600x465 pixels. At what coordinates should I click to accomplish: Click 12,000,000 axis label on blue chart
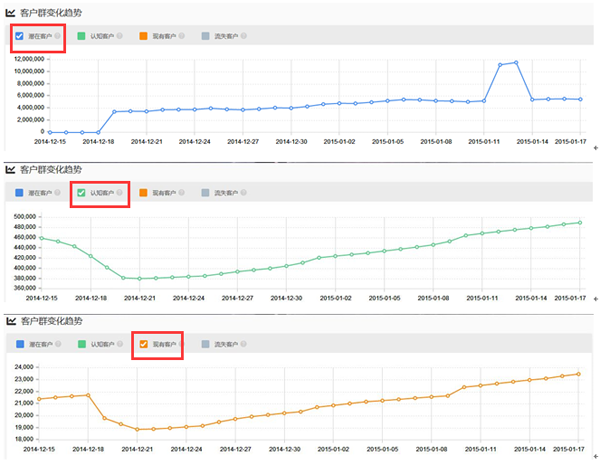tap(29, 59)
